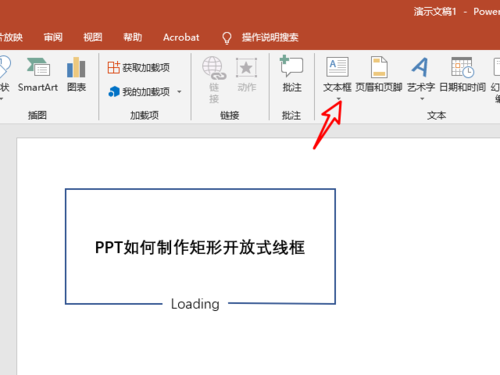This screenshot has height=375, width=500.
Task: Expand the 艺术字 dropdown arrow
Action: (422, 99)
